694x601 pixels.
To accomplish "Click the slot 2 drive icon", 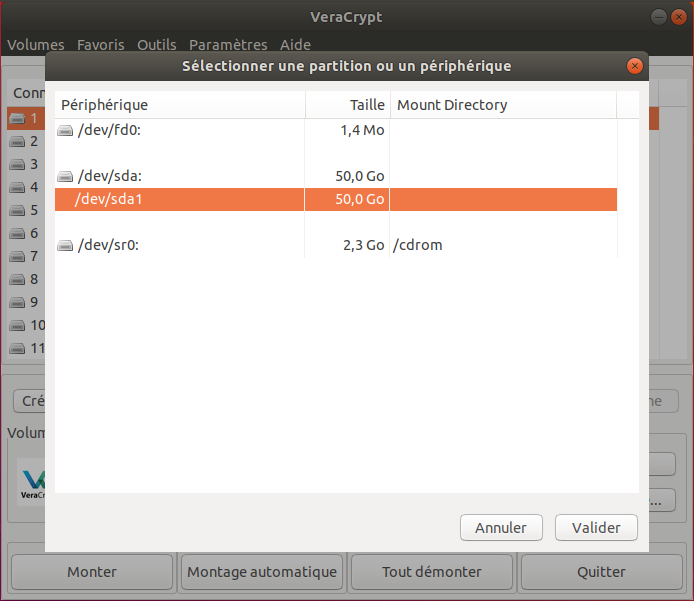I will click(x=18, y=141).
